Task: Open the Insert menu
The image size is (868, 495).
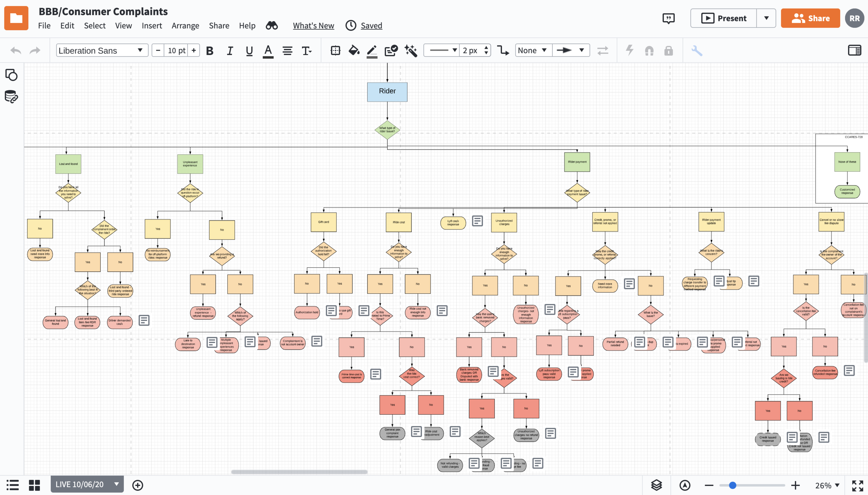Action: [152, 25]
